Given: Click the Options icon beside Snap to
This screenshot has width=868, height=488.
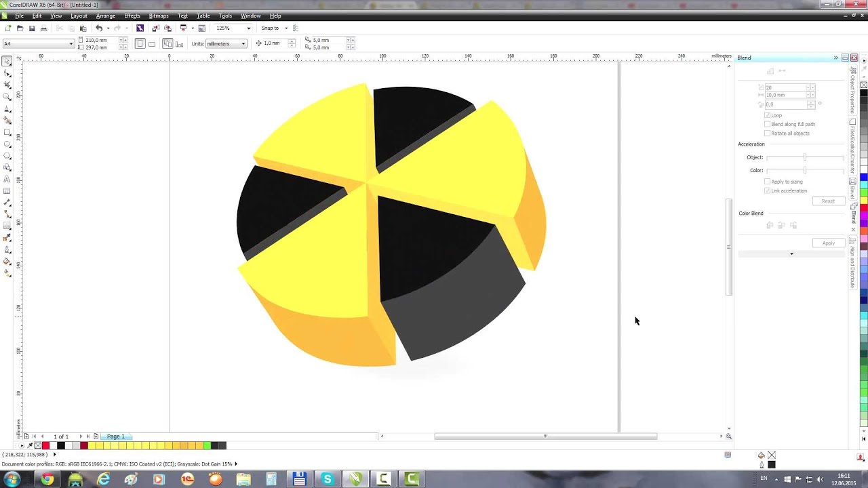Looking at the screenshot, I should coord(296,28).
